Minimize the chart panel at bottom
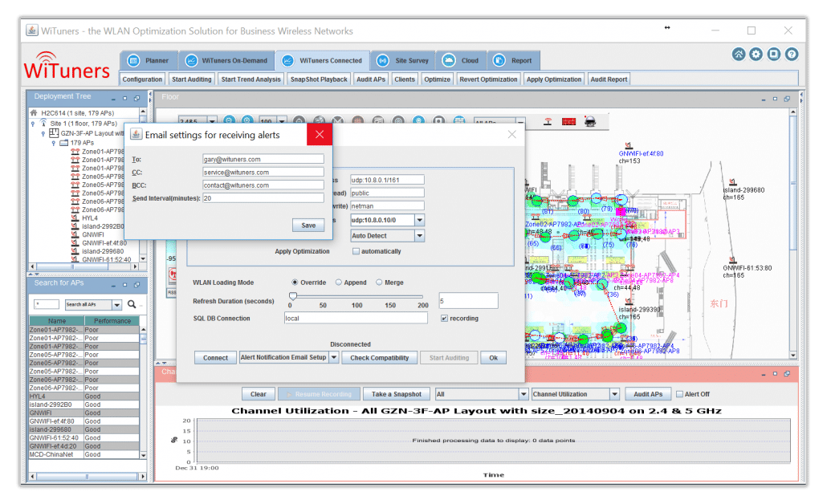Image resolution: width=827 pixels, height=504 pixels. [764, 374]
